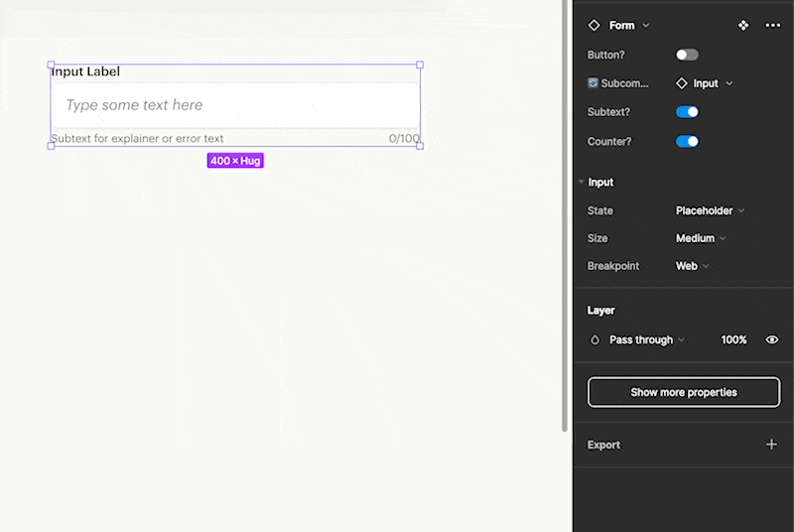Add an export setting with plus icon
Viewport: 794px width, 532px height.
pyautogui.click(x=771, y=445)
